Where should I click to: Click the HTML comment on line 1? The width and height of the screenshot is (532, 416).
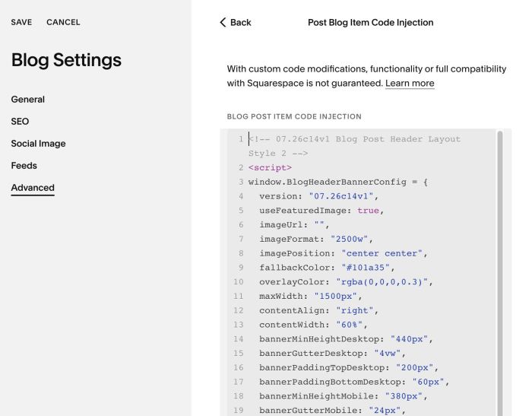pos(354,146)
